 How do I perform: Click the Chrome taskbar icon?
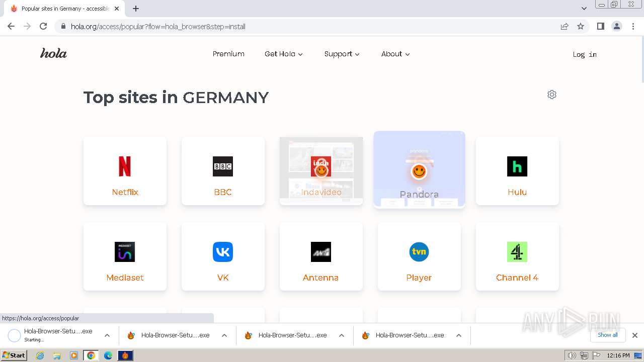pos(91,355)
